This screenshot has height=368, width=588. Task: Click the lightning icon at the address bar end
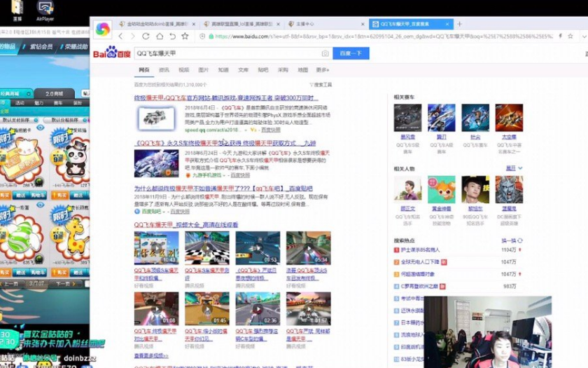tap(560, 36)
